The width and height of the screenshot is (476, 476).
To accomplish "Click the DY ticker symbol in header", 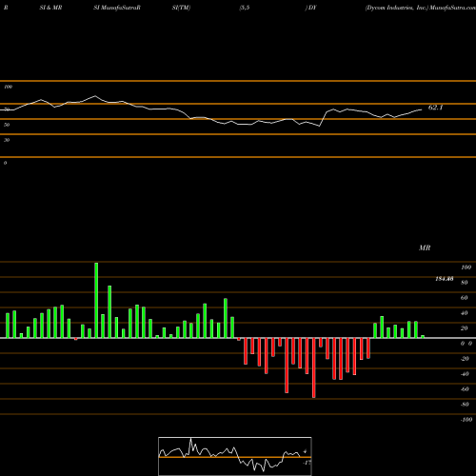I will click(312, 8).
